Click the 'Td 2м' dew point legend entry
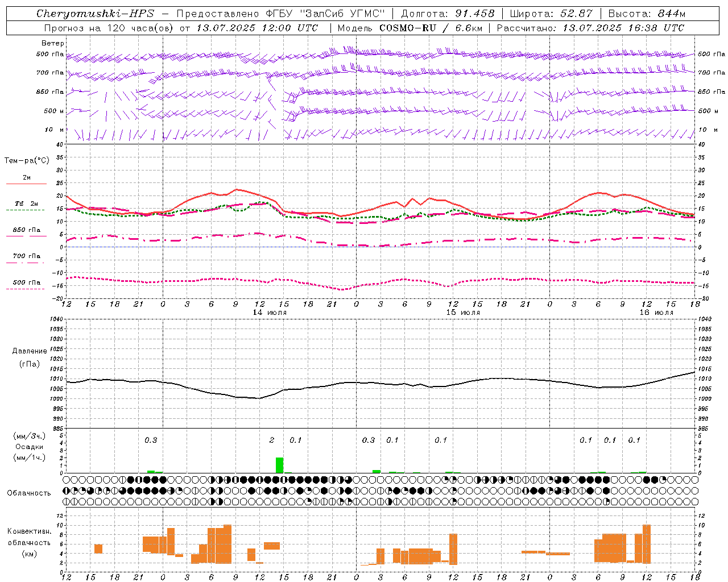 27,203
